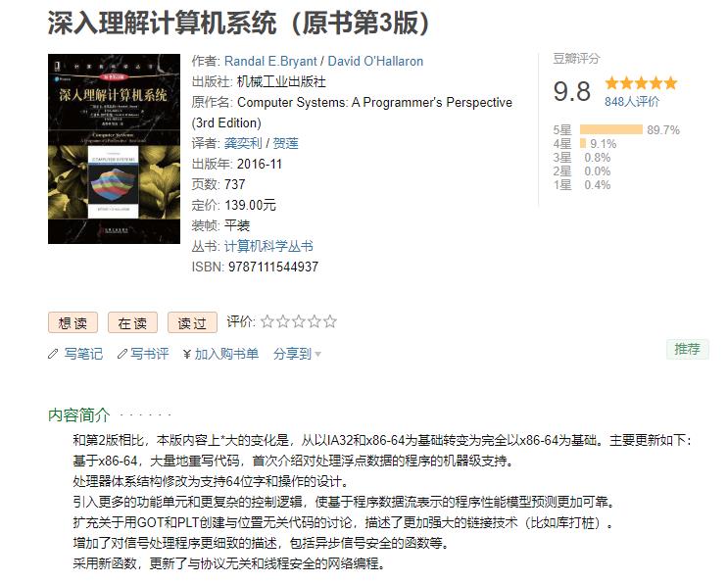The image size is (728, 584).
Task: Expand the 分享到 dropdown arrow
Action: [x=318, y=354]
